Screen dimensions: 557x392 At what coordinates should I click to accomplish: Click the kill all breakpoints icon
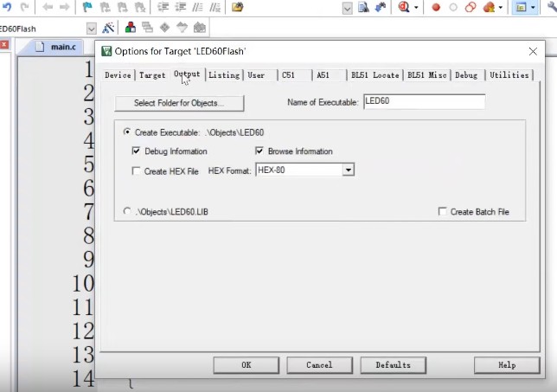(490, 7)
